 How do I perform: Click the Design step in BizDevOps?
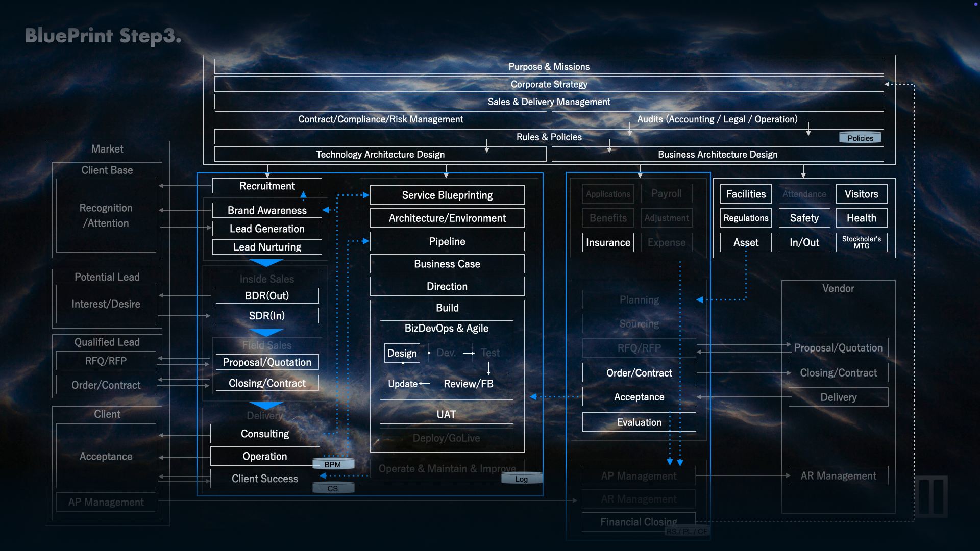pyautogui.click(x=402, y=353)
